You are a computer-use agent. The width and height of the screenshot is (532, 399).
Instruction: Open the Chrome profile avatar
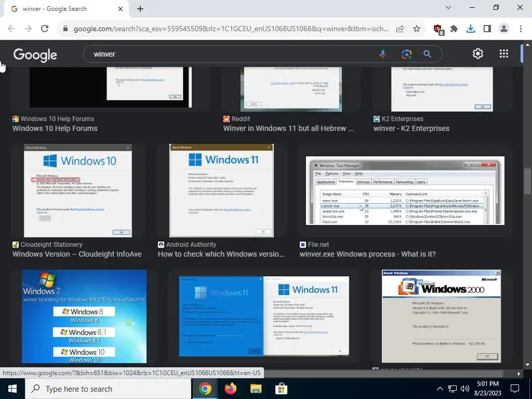point(504,29)
